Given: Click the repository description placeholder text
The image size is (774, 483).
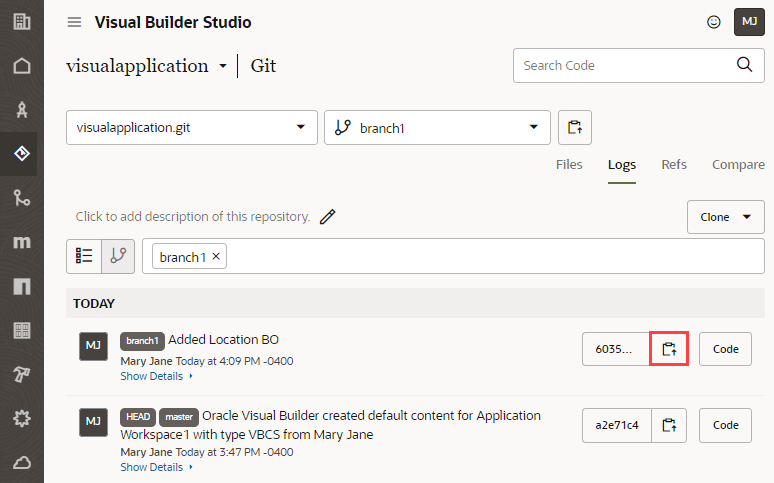Looking at the screenshot, I should click(x=193, y=216).
